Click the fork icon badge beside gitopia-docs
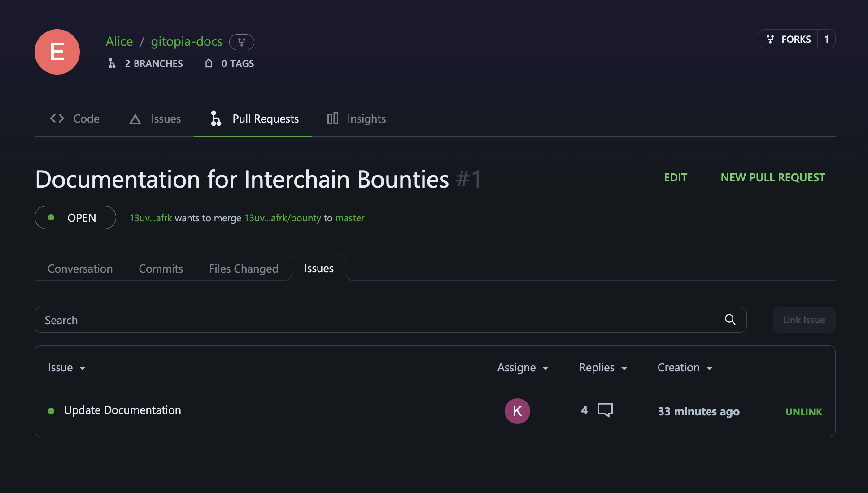This screenshot has height=493, width=868. [241, 42]
